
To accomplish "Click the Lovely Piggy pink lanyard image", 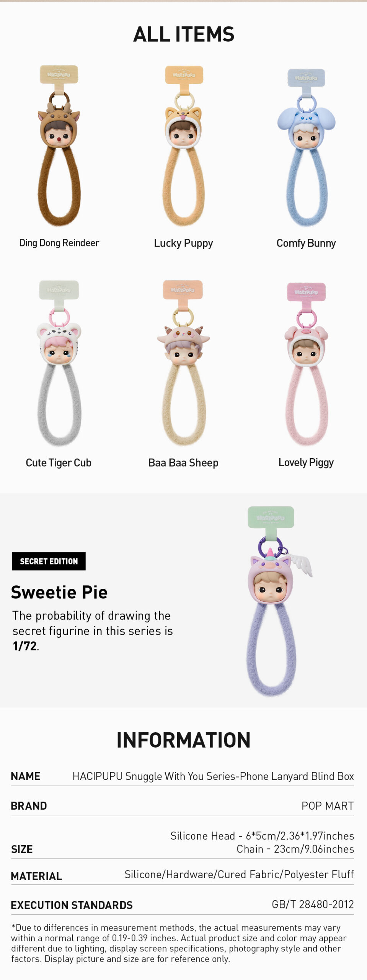I will (306, 364).
